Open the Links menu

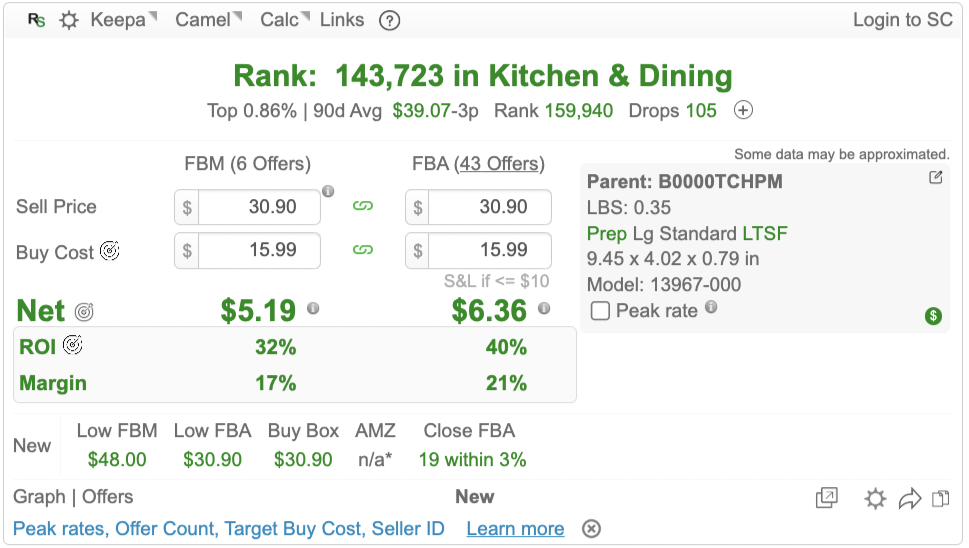point(342,20)
